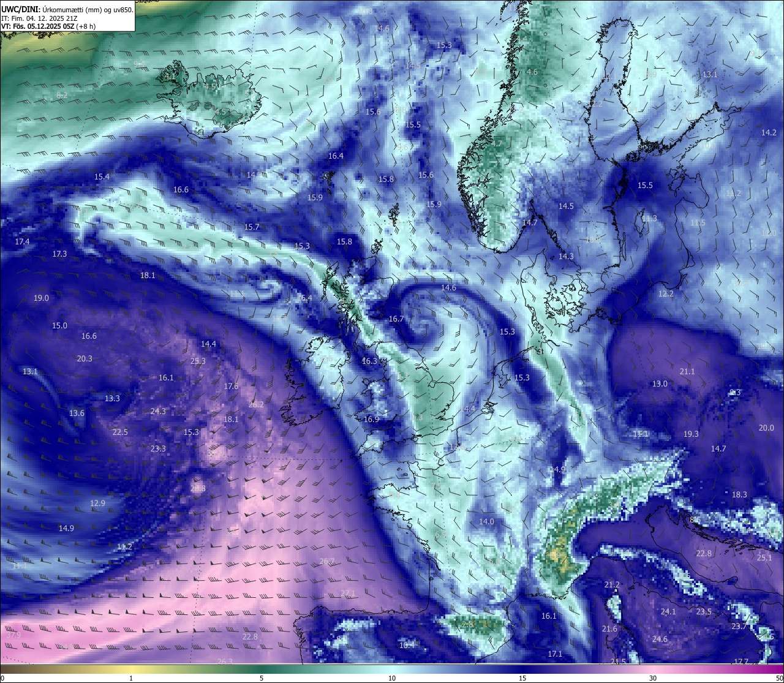Viewport: 784px width, 683px height.
Task: Click the value 19.3 on the map
Action: tap(691, 434)
